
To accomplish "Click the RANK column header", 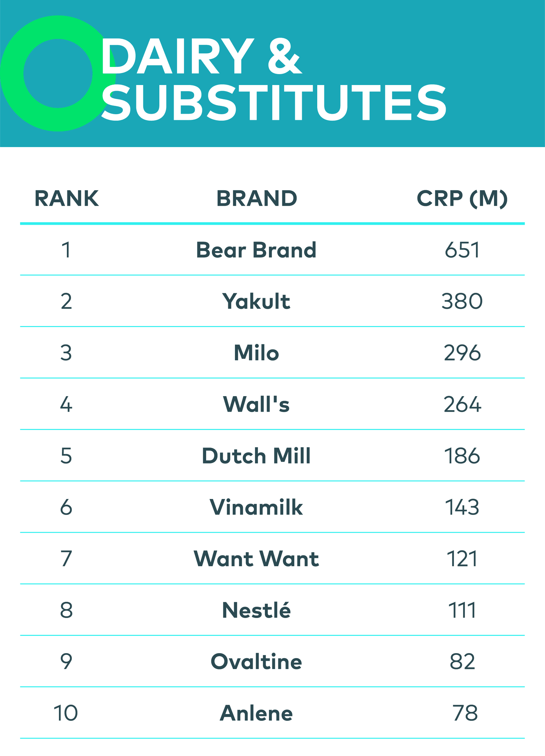I will (x=66, y=198).
